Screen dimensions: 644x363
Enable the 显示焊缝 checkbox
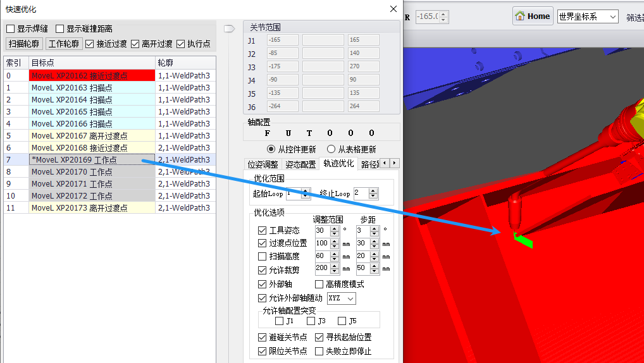11,28
